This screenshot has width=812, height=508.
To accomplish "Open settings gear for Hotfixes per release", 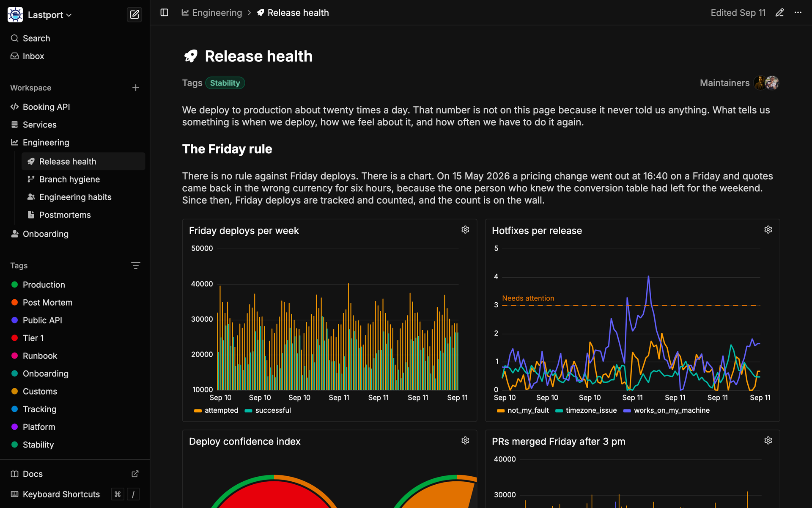I will [768, 229].
